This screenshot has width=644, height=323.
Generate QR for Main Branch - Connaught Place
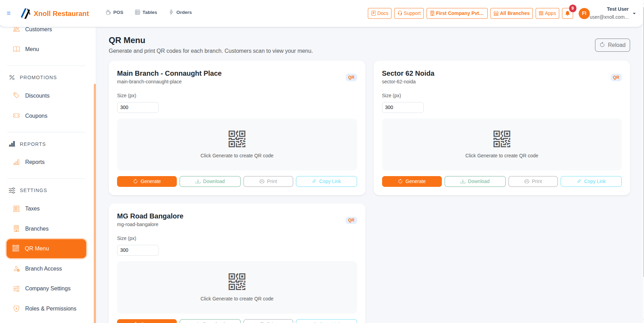point(147,181)
